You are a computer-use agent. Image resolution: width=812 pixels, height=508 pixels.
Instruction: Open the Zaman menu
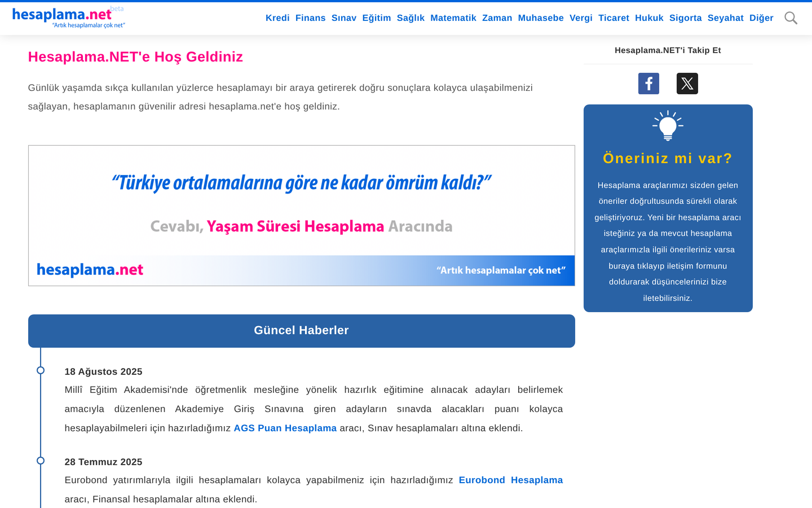497,18
